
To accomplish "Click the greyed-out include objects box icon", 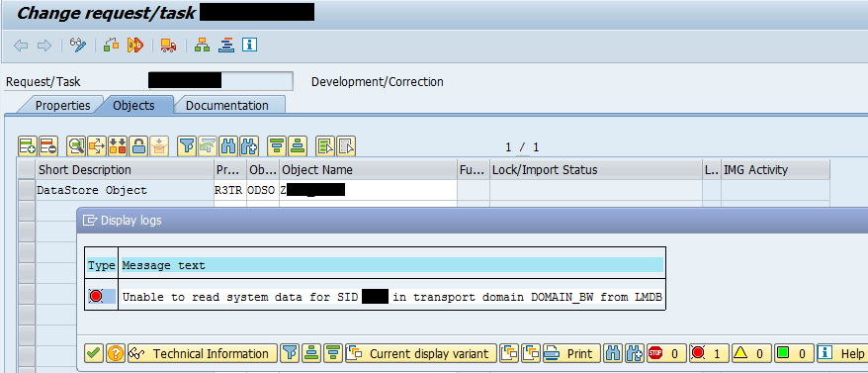I will 159,146.
